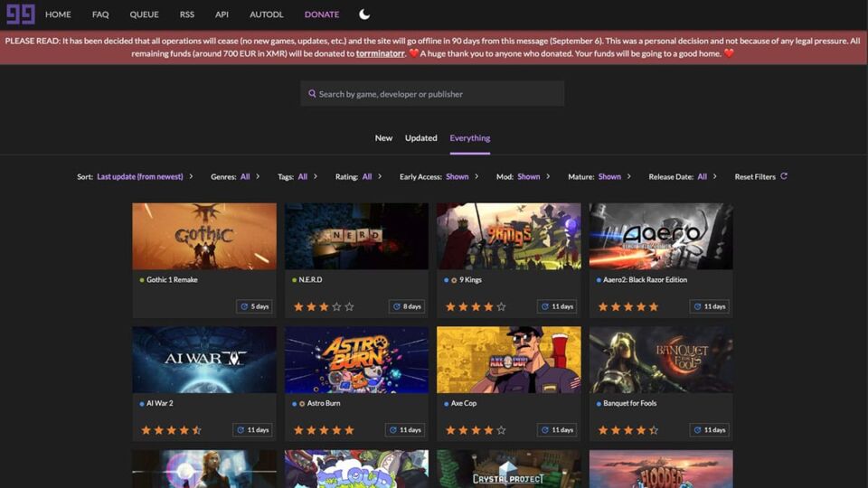The width and height of the screenshot is (868, 488).
Task: Switch to the Updated tab
Action: click(x=420, y=137)
